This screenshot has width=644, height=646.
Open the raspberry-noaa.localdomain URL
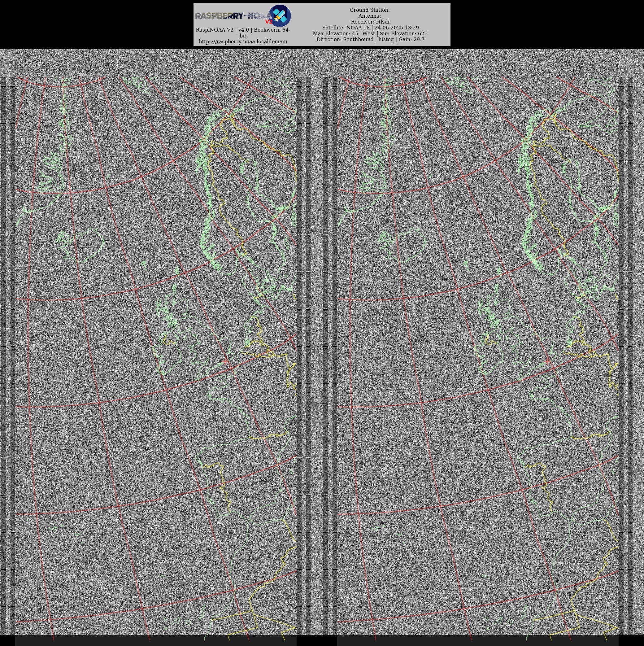[243, 41]
